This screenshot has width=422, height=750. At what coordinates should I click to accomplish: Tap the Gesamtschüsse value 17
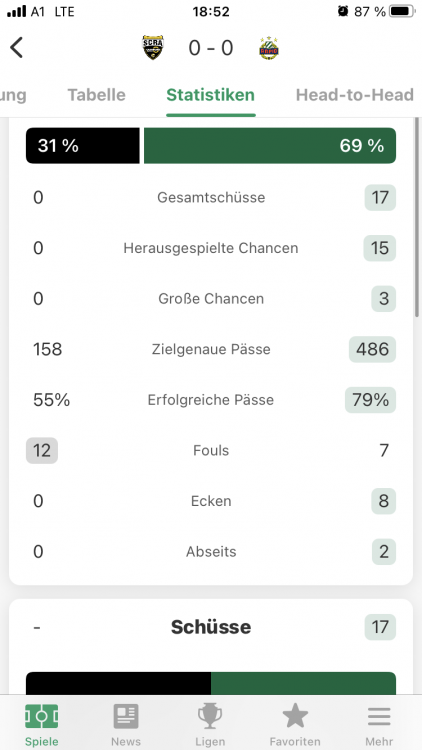380,197
